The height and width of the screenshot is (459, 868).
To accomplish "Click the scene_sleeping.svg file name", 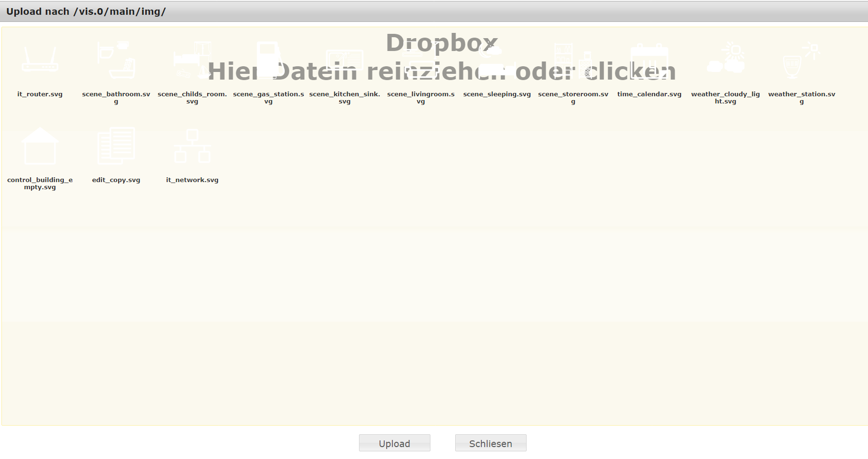I will [497, 94].
